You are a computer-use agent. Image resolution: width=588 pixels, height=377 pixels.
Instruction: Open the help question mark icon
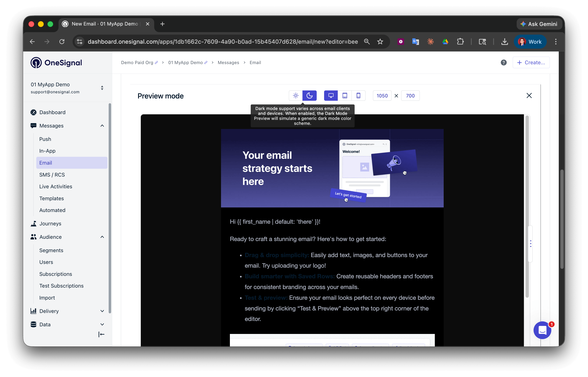503,62
